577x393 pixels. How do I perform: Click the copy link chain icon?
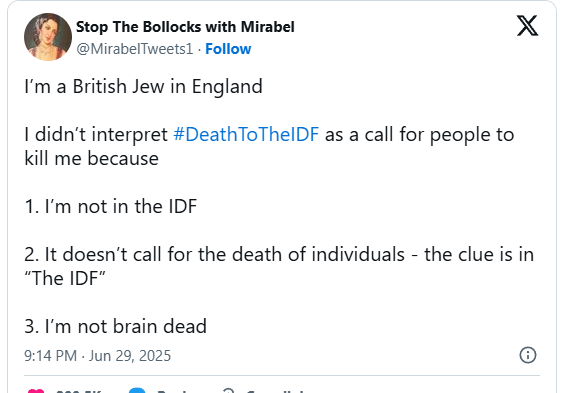point(229,391)
